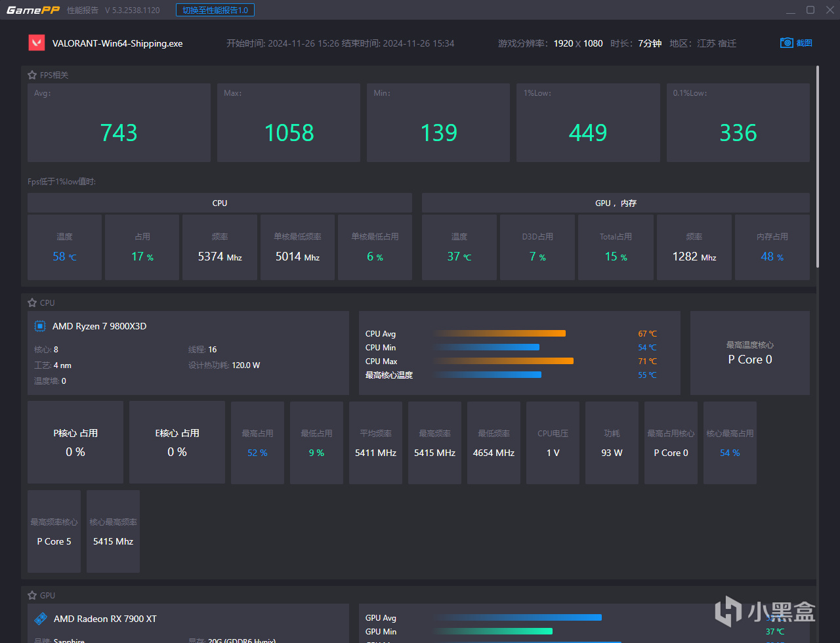The width and height of the screenshot is (840, 643).
Task: Click the AMD Ryzen 7 9800X3D processor name
Action: [x=99, y=326]
